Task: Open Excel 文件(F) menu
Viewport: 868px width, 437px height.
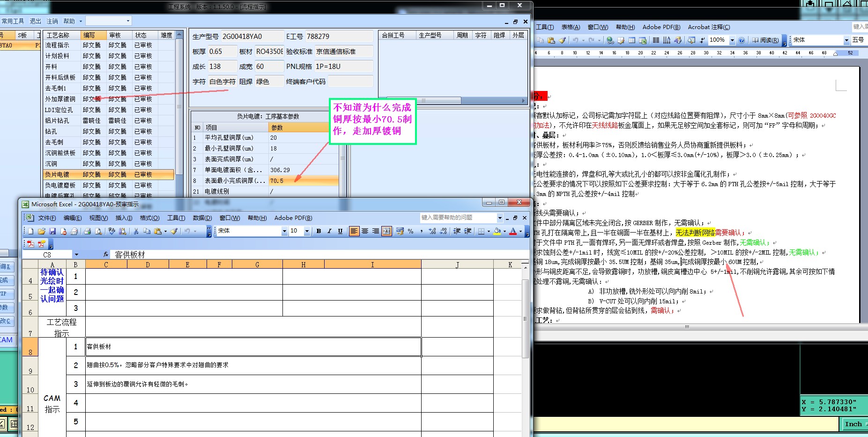Action: tap(47, 218)
